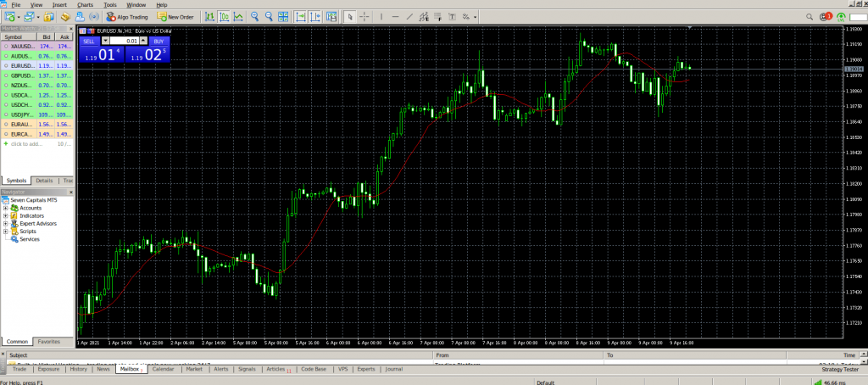Zoom out of the chart
The image size is (868, 385).
click(269, 17)
